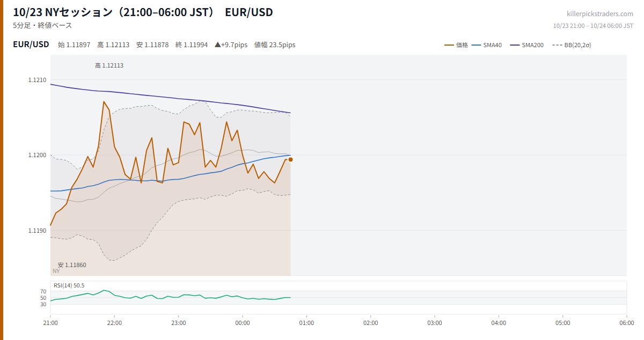Click the latest price dot marker
Viewport: 644px width, 340px height.
[290, 159]
